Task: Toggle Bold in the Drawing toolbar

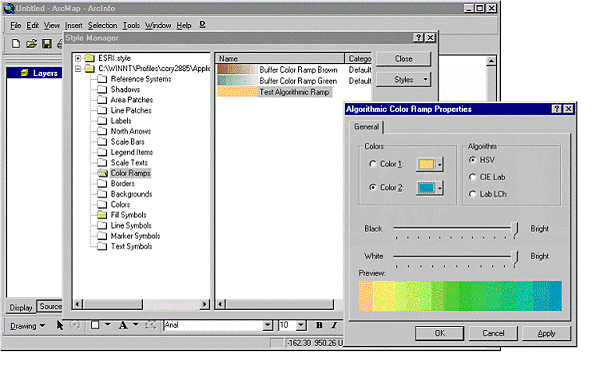Action: tap(319, 325)
